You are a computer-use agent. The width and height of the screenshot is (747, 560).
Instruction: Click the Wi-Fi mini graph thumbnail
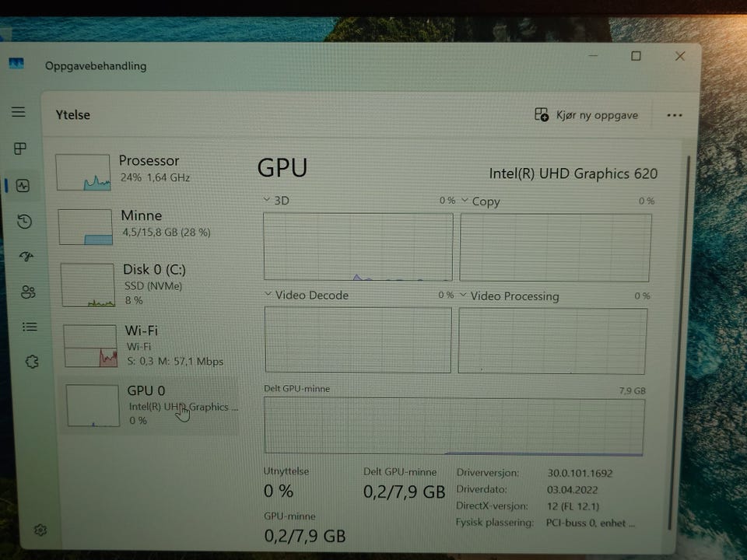(x=90, y=345)
